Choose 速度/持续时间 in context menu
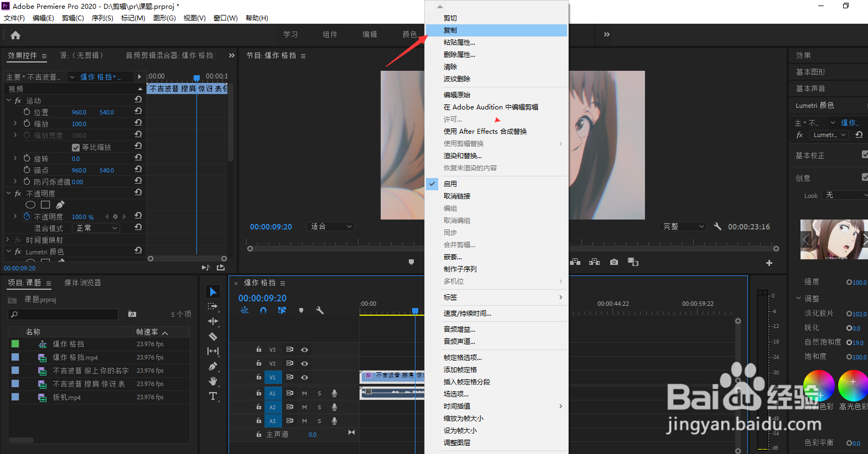 coord(496,314)
